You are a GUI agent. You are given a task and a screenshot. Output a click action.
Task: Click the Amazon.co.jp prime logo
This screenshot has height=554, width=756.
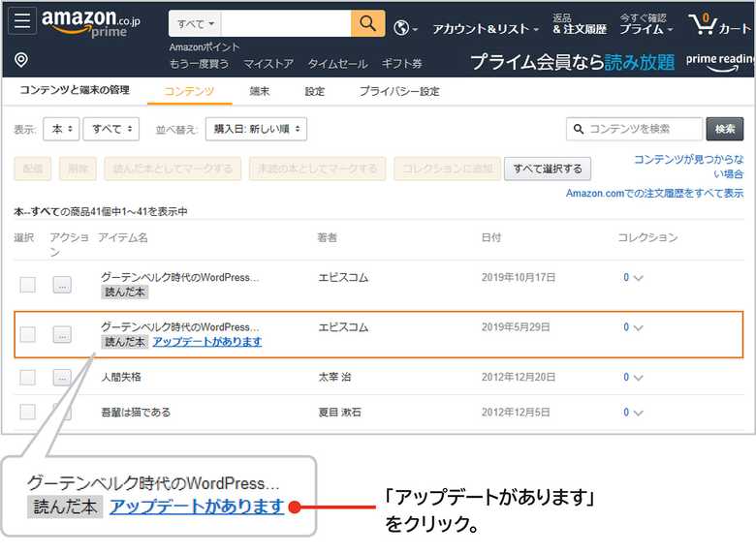91,23
